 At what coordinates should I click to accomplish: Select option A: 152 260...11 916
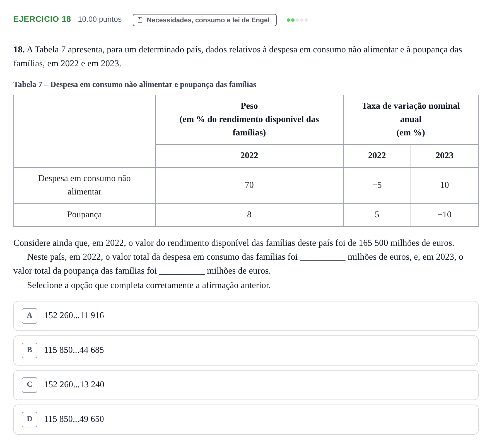246,316
